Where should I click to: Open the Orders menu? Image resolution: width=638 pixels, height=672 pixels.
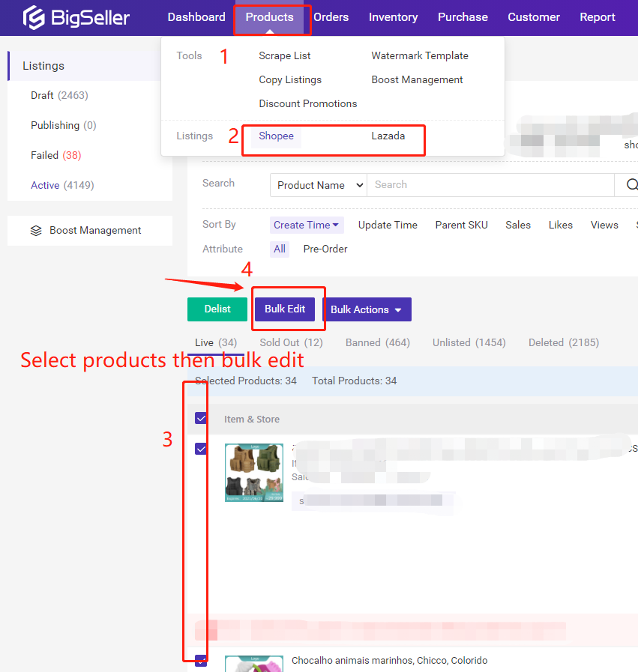click(331, 17)
